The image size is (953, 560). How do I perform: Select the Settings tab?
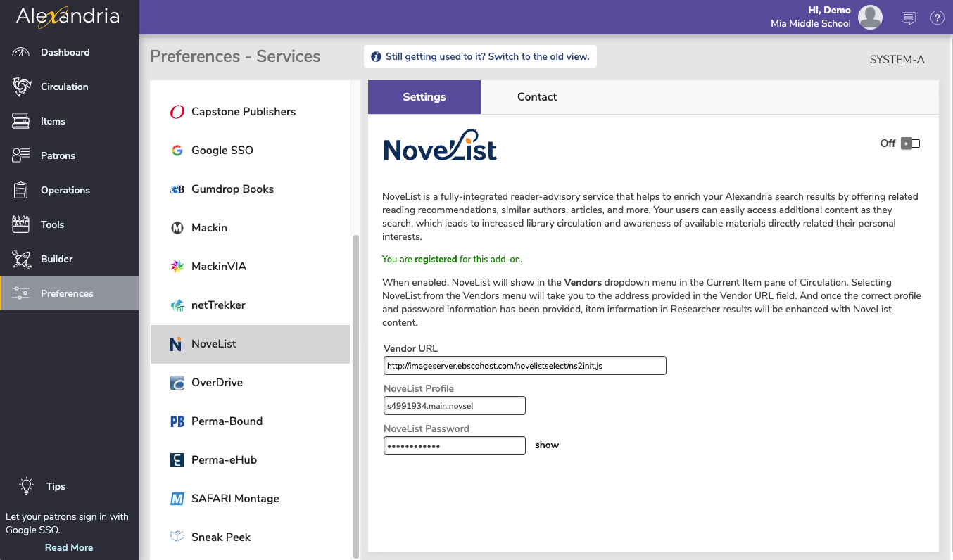coord(424,97)
